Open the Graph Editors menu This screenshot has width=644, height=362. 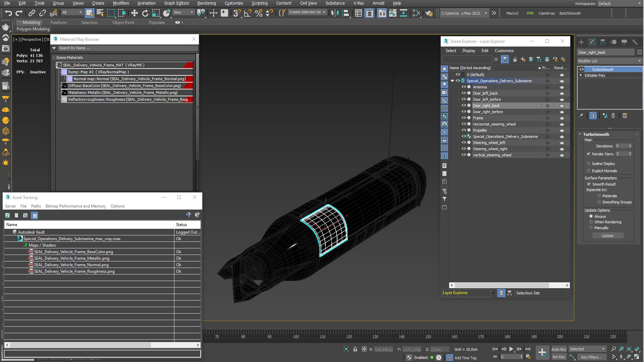[x=176, y=3]
